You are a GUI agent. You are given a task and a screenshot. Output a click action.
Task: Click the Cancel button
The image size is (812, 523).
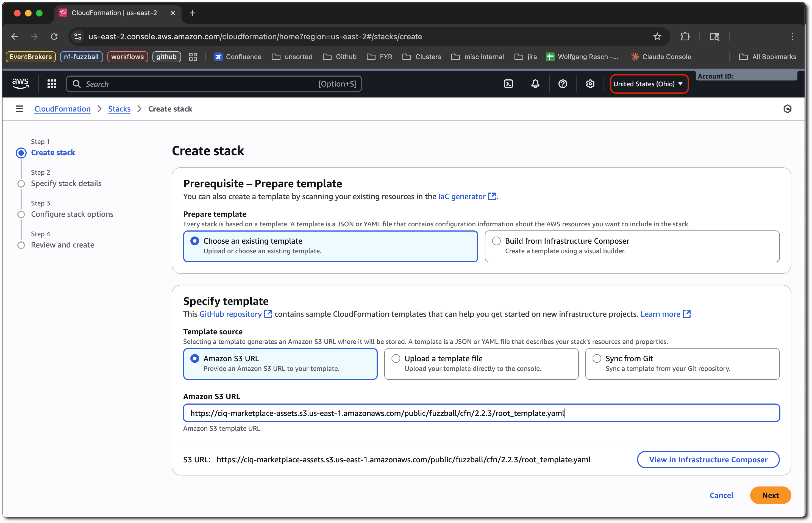pyautogui.click(x=721, y=495)
